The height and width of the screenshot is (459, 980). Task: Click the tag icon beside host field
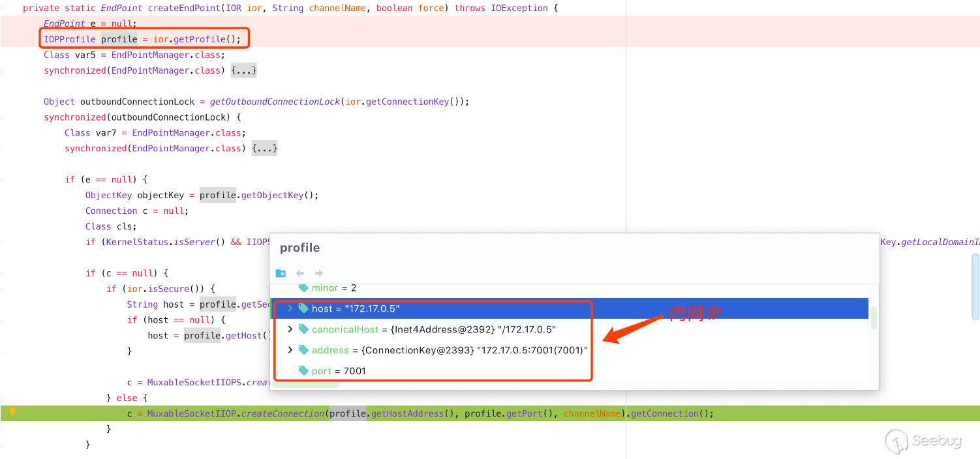point(303,308)
